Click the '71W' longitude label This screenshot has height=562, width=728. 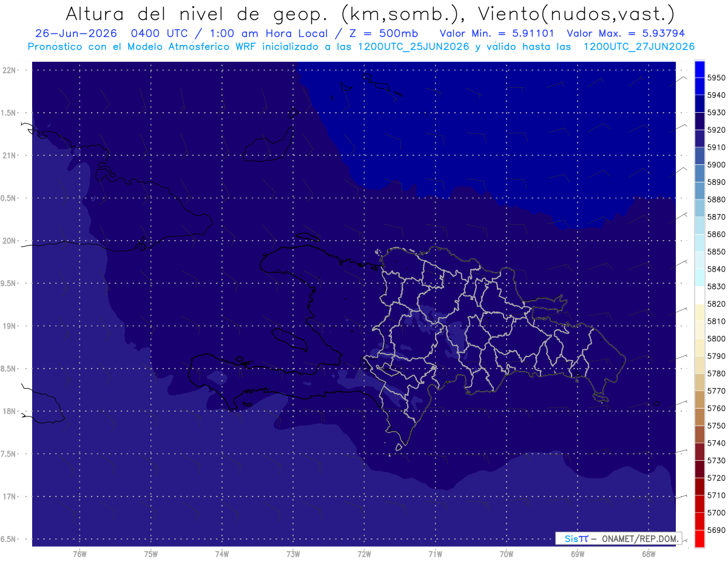click(x=435, y=554)
